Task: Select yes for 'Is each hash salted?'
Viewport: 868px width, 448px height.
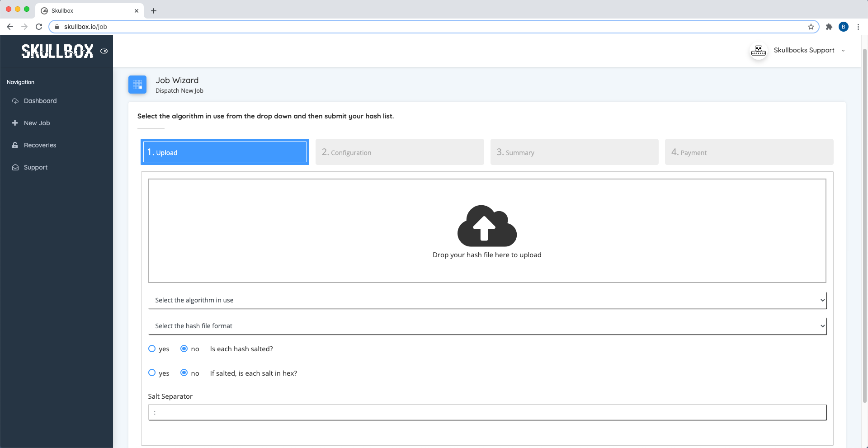Action: pos(152,349)
